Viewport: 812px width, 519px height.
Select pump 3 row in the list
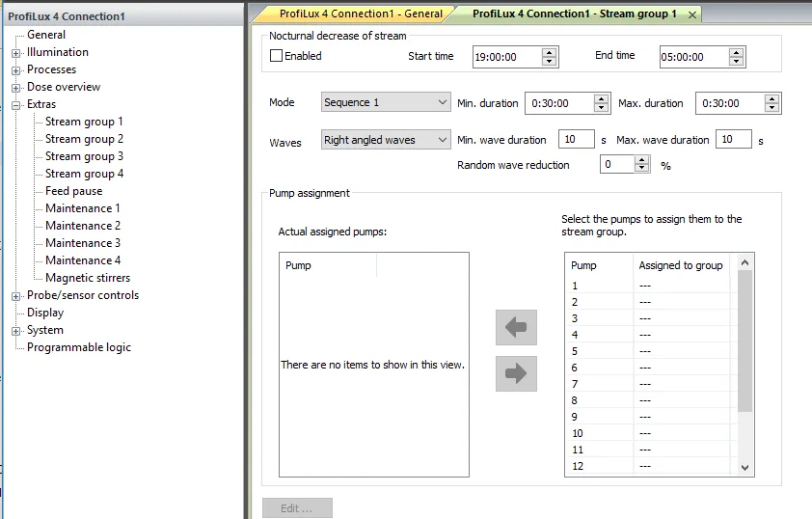651,318
